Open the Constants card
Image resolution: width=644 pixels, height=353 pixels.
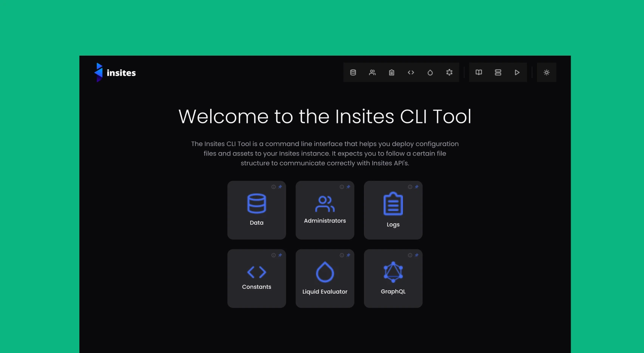257,279
